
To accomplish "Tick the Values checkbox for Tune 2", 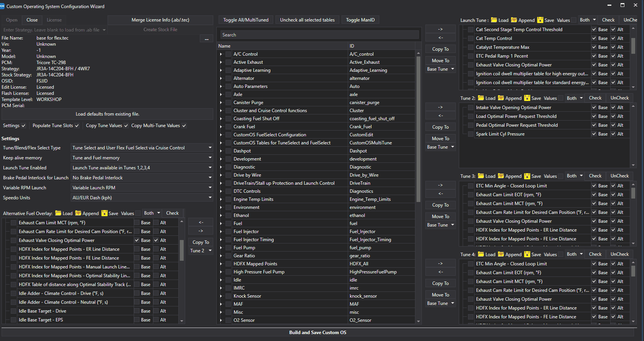I will tap(560, 98).
